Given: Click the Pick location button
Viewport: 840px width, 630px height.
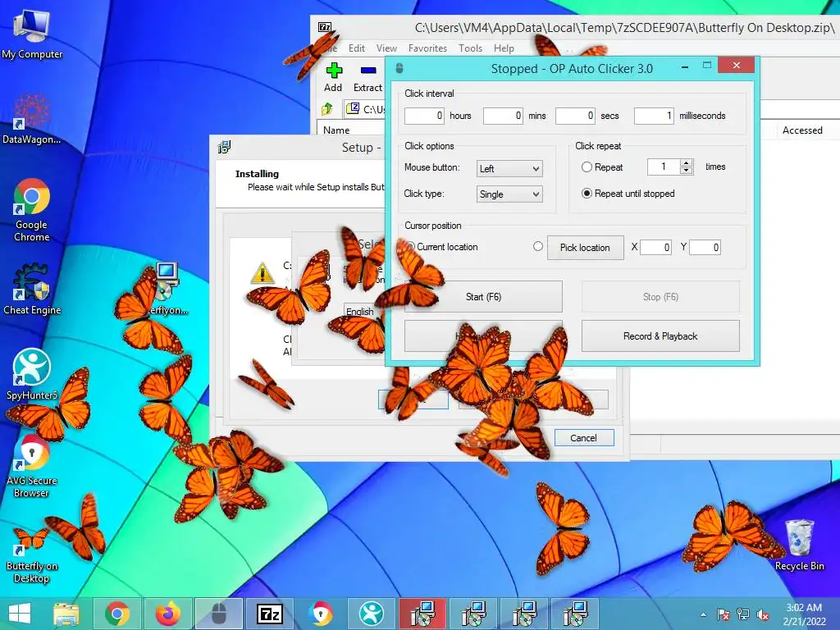Looking at the screenshot, I should 585,248.
